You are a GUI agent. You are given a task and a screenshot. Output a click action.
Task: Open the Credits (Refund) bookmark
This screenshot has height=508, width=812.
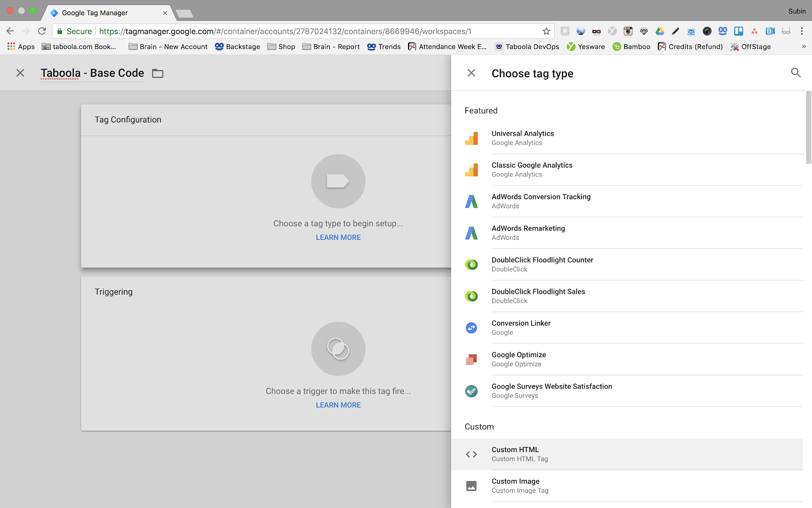[690, 46]
